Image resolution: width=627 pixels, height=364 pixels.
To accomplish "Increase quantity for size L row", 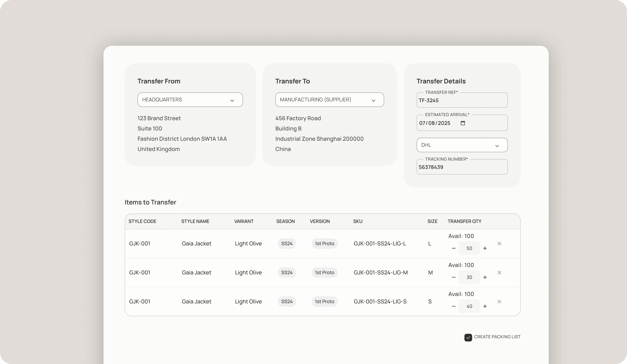I will pyautogui.click(x=485, y=248).
